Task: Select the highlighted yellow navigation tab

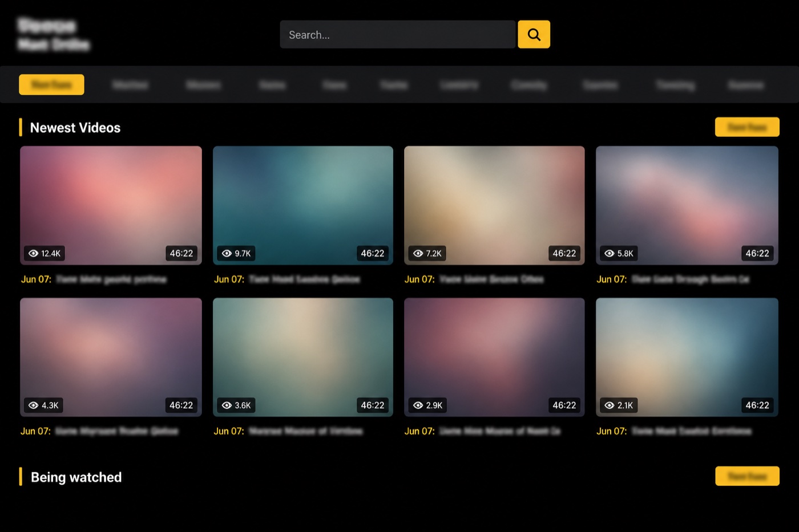Action: coord(51,84)
